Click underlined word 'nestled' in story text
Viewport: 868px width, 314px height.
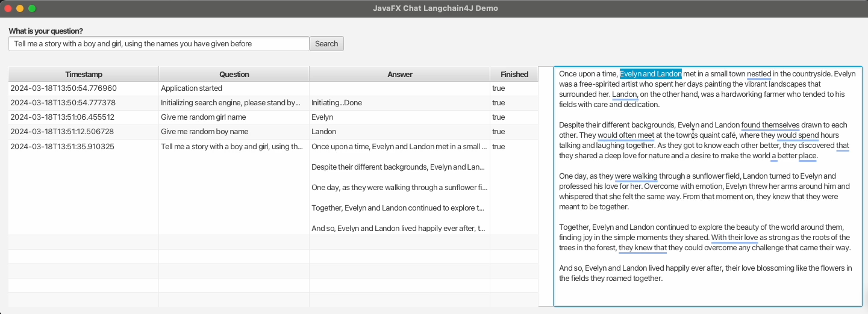(x=759, y=74)
